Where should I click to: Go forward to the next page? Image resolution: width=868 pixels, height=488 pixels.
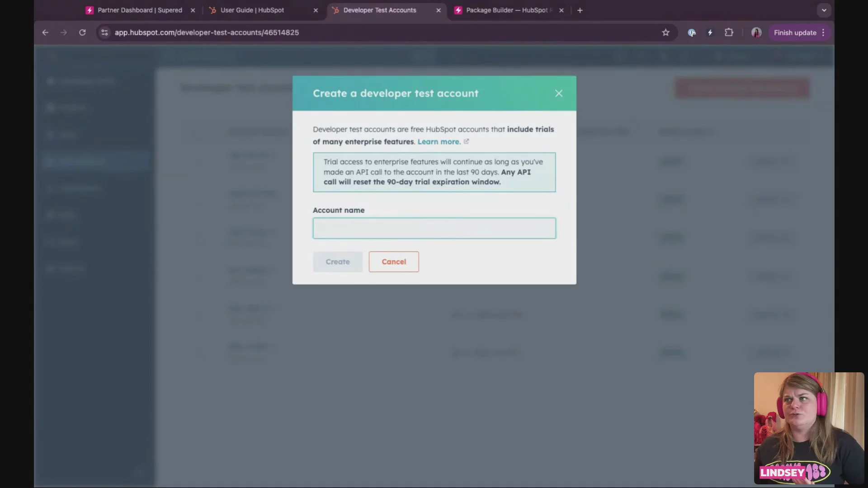click(64, 33)
